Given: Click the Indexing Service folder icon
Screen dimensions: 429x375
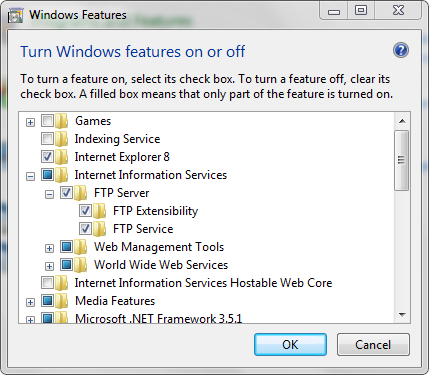Looking at the screenshot, I should click(x=62, y=139).
